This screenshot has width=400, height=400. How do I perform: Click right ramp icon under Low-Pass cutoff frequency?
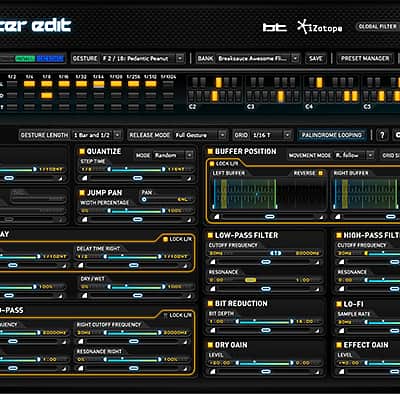317,262
